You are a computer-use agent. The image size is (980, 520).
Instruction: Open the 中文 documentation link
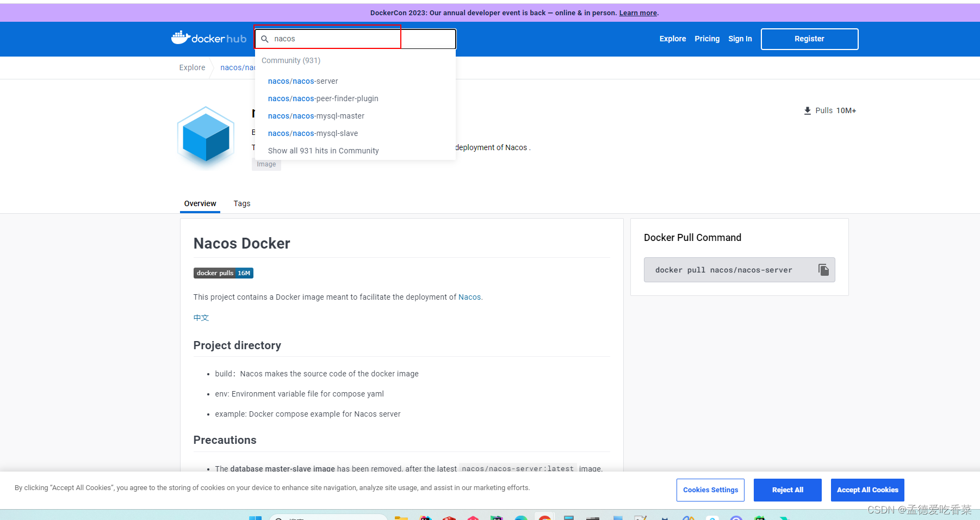pos(201,318)
